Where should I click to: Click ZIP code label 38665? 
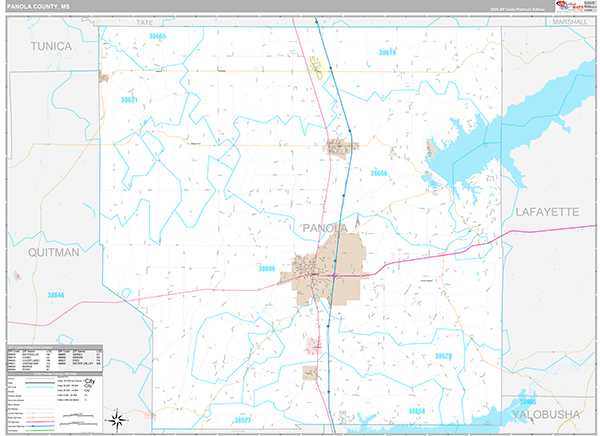157,36
